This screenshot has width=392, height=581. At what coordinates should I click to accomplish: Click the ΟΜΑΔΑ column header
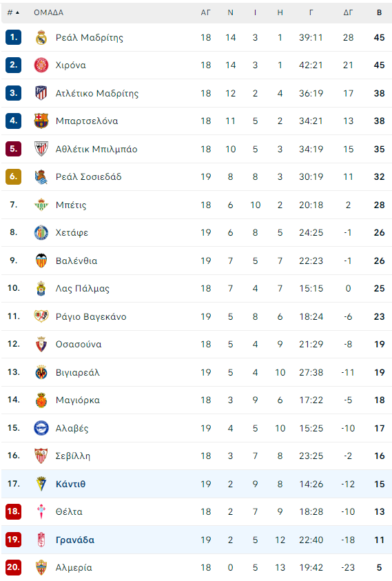pyautogui.click(x=48, y=12)
